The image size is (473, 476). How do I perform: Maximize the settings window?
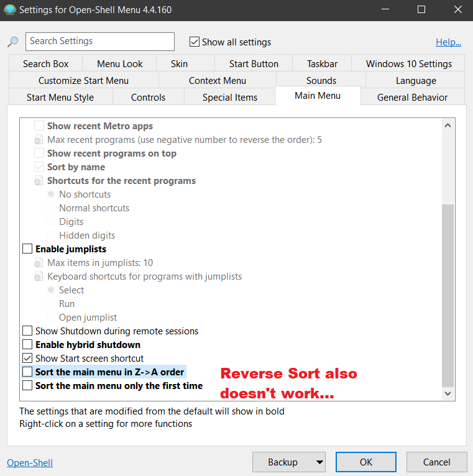pyautogui.click(x=421, y=10)
